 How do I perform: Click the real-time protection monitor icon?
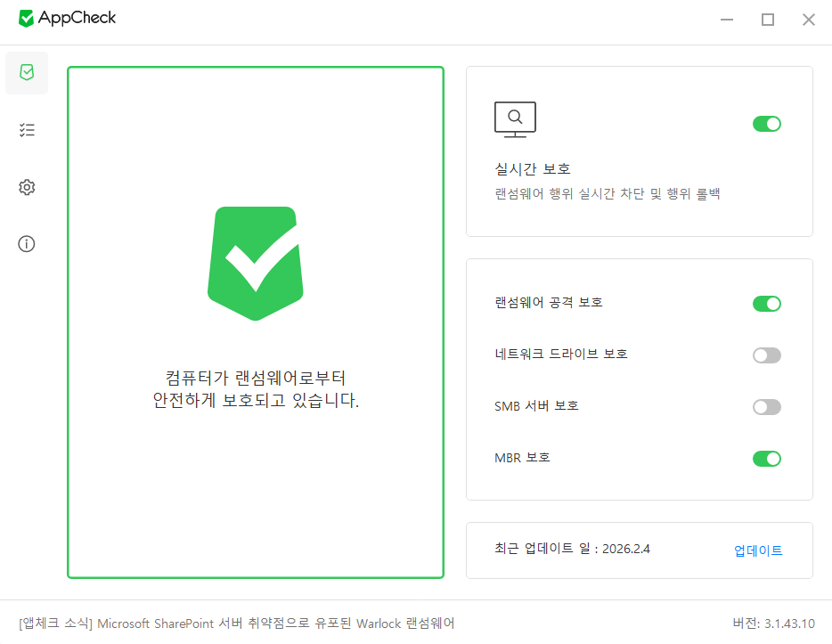point(515,119)
